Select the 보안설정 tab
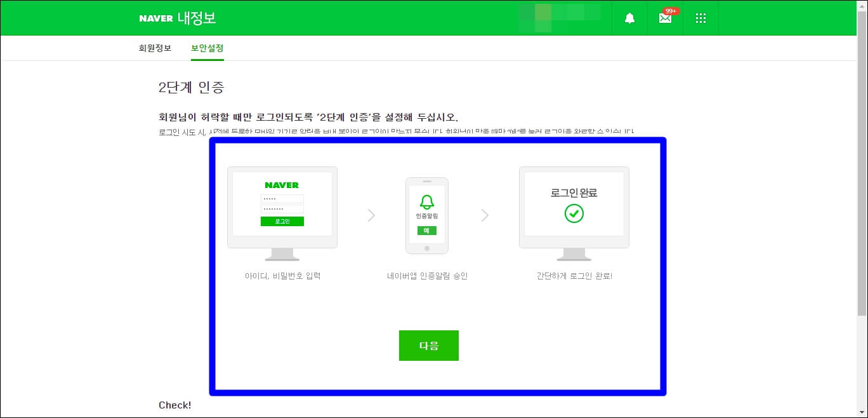This screenshot has width=868, height=418. (207, 48)
